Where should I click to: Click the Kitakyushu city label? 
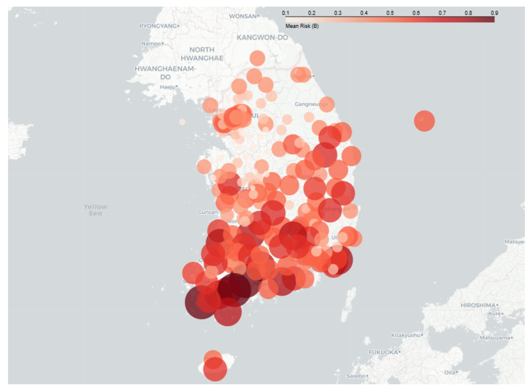(x=405, y=335)
